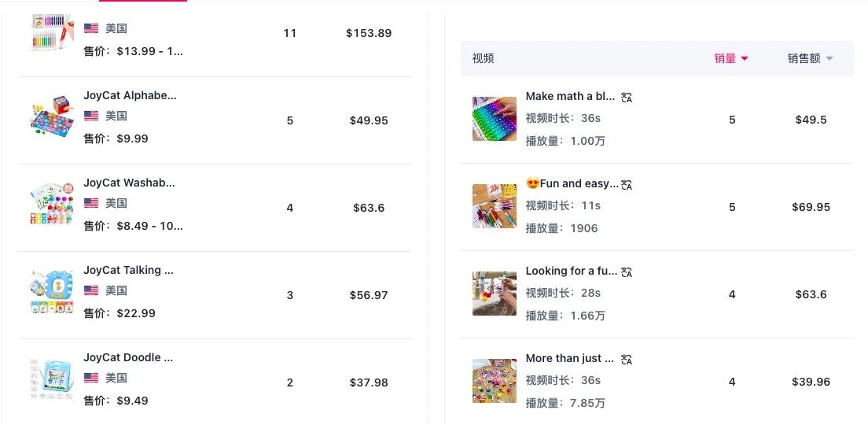
Task: Click translate icon beside 'Make math a bl...' video
Action: pos(627,98)
